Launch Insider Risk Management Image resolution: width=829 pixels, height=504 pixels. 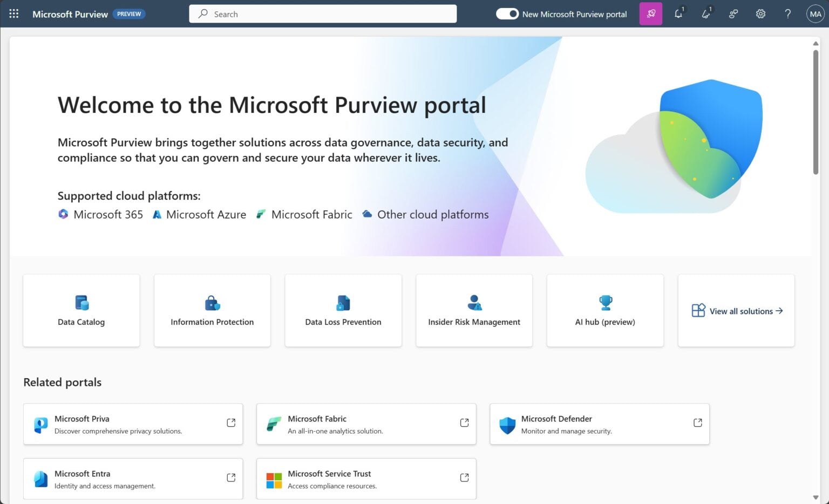click(x=474, y=310)
